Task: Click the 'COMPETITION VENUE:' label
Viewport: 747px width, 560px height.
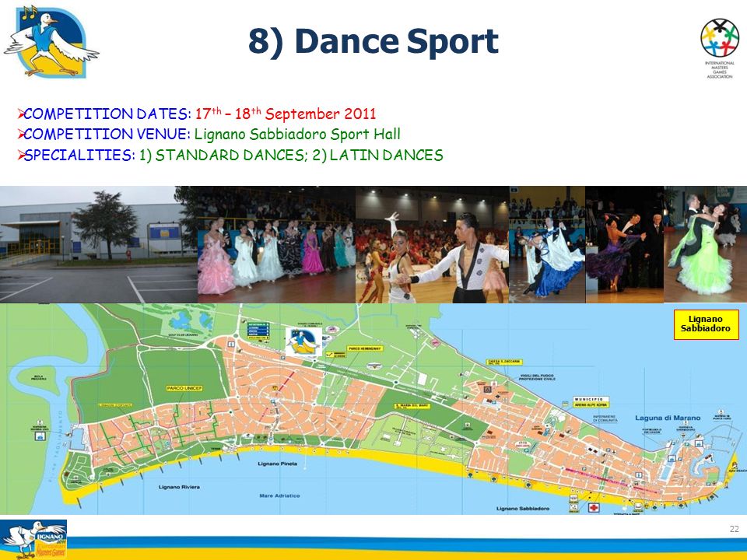Action: click(x=107, y=135)
